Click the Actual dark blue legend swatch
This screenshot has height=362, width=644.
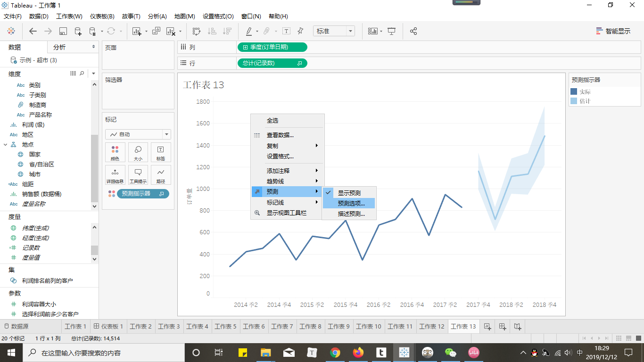pos(574,91)
